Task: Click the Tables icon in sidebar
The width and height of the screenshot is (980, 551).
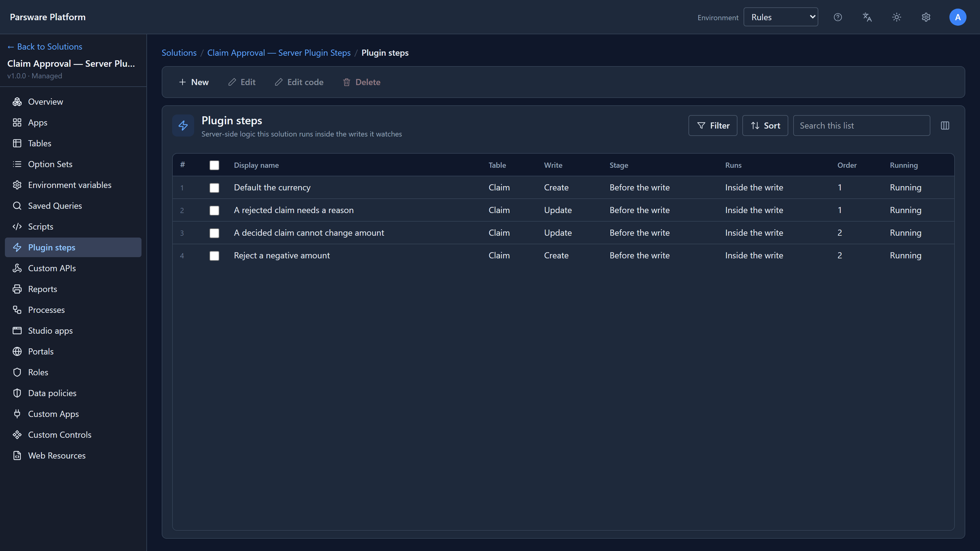Action: click(x=17, y=143)
